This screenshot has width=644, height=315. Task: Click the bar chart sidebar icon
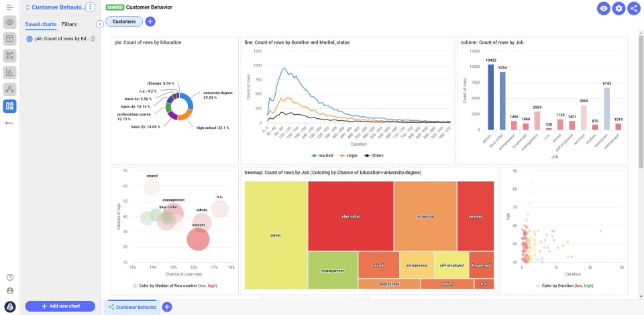(x=9, y=72)
